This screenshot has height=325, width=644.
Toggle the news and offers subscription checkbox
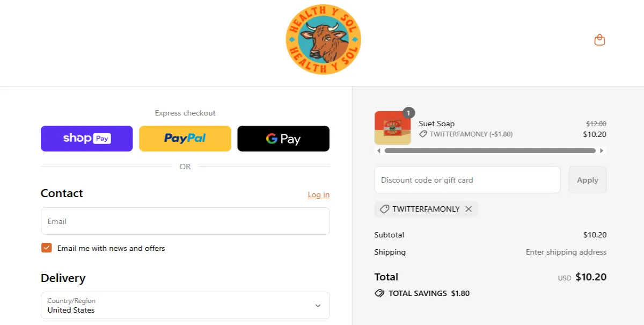[46, 248]
